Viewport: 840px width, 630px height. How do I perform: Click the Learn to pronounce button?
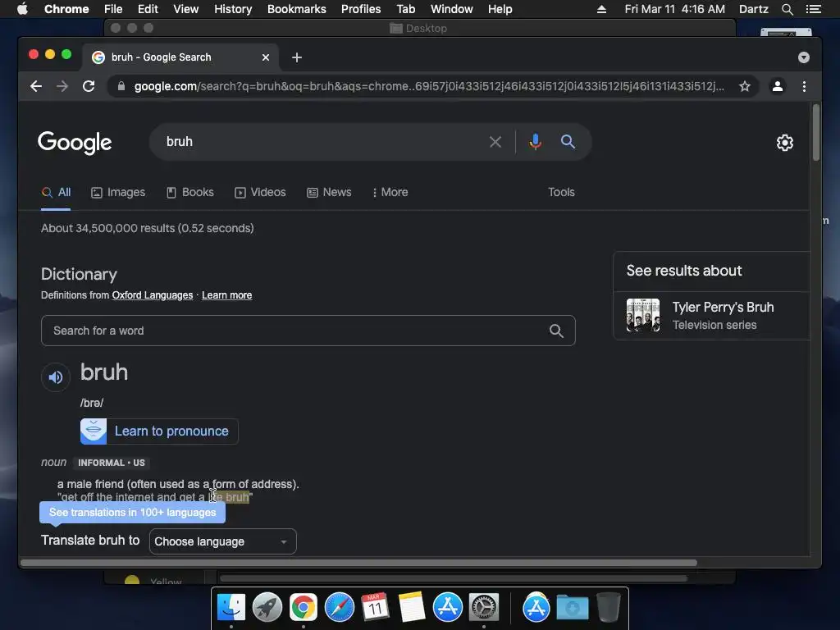[159, 431]
